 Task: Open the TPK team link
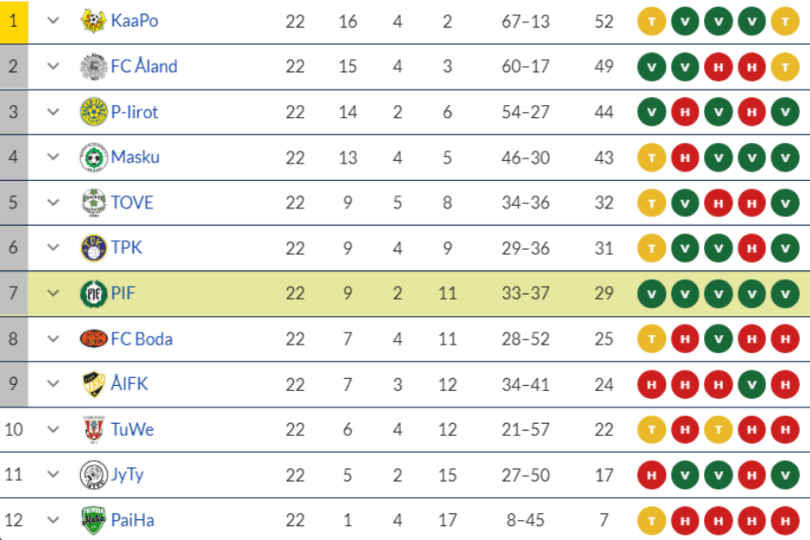(x=127, y=248)
